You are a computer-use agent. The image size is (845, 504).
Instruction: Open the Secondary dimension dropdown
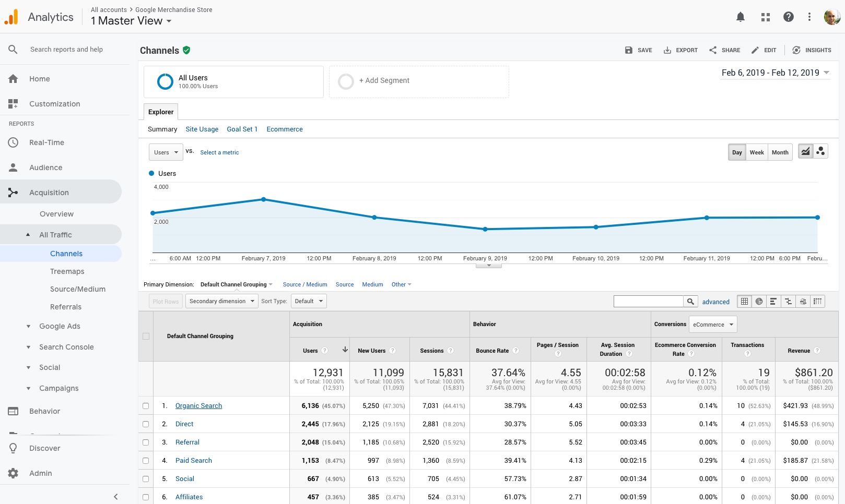click(x=222, y=301)
